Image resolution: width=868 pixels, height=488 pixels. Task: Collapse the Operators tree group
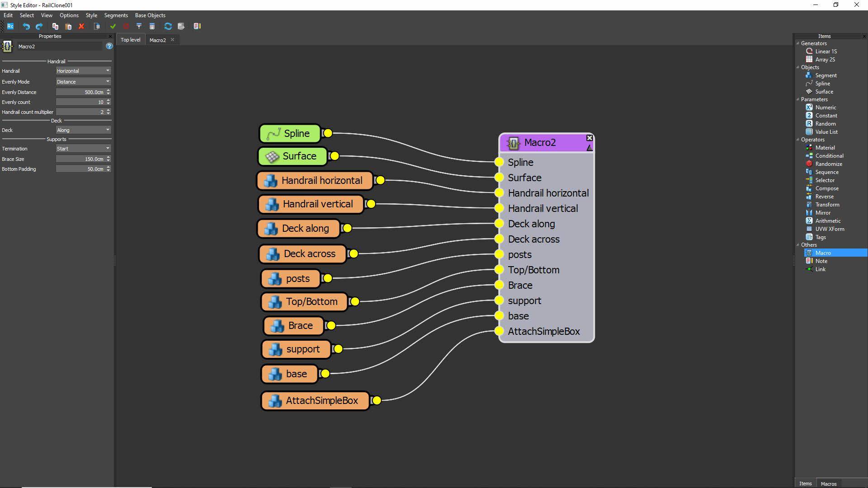tap(798, 140)
